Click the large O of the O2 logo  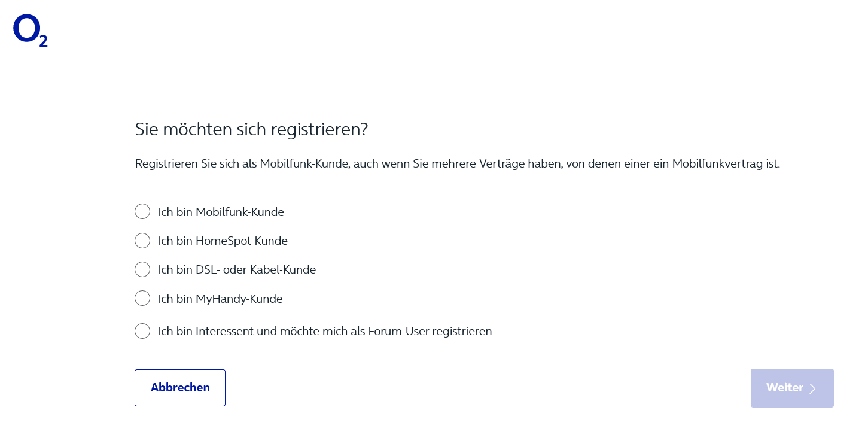[x=26, y=29]
